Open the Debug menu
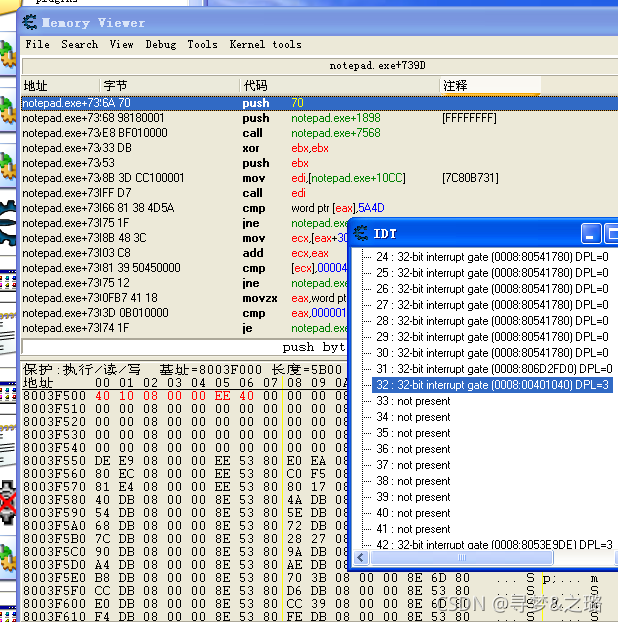The height and width of the screenshot is (622, 618). coord(161,44)
